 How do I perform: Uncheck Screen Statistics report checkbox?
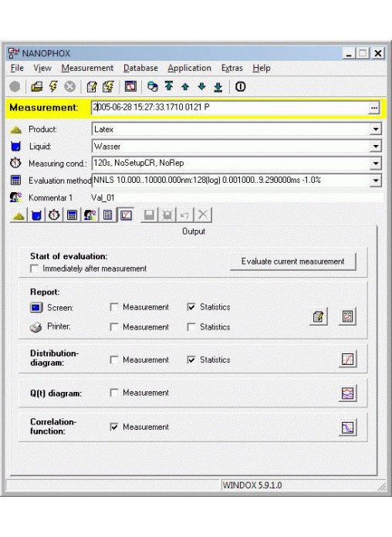click(x=191, y=307)
